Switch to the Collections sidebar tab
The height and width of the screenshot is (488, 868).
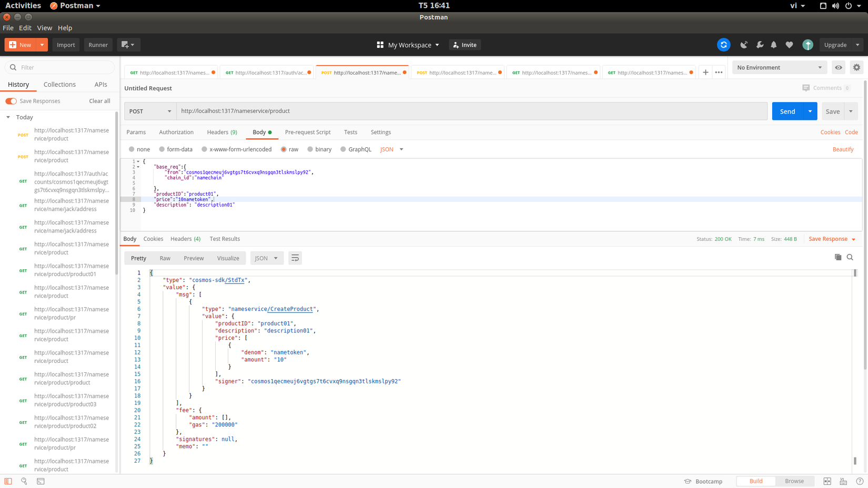click(59, 84)
